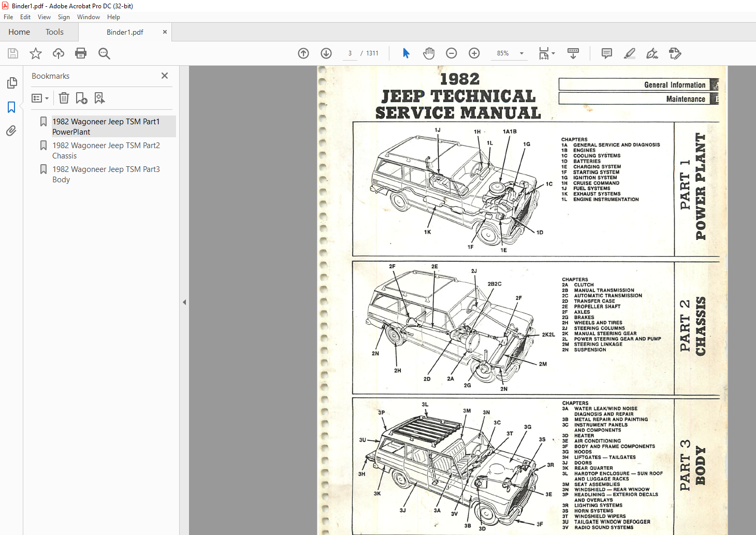
Task: Select the Highlight text pen tool
Action: (x=630, y=53)
